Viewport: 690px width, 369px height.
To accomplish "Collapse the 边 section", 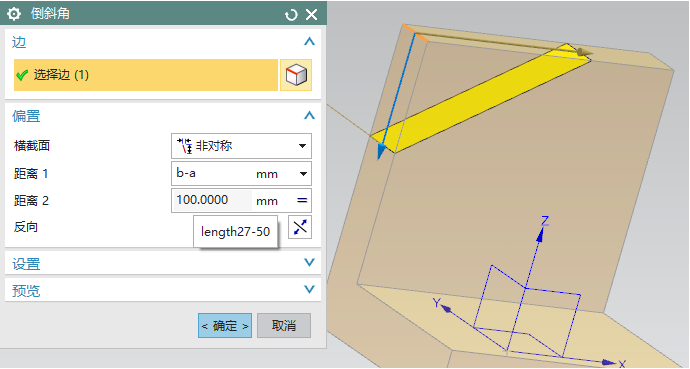I will click(309, 42).
